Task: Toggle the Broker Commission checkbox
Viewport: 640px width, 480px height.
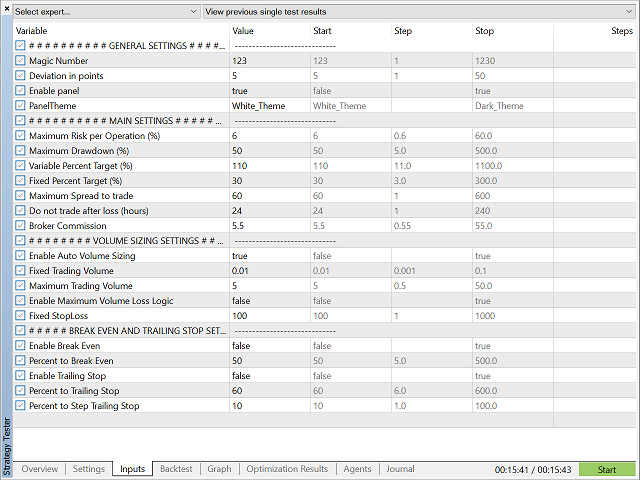Action: coord(20,226)
